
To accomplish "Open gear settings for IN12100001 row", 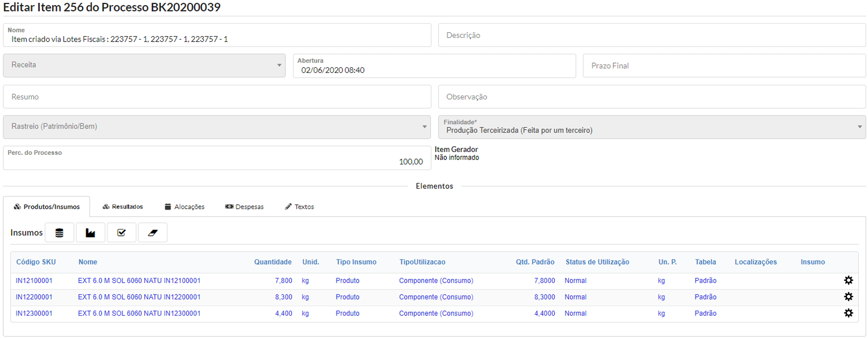I will click(x=848, y=280).
